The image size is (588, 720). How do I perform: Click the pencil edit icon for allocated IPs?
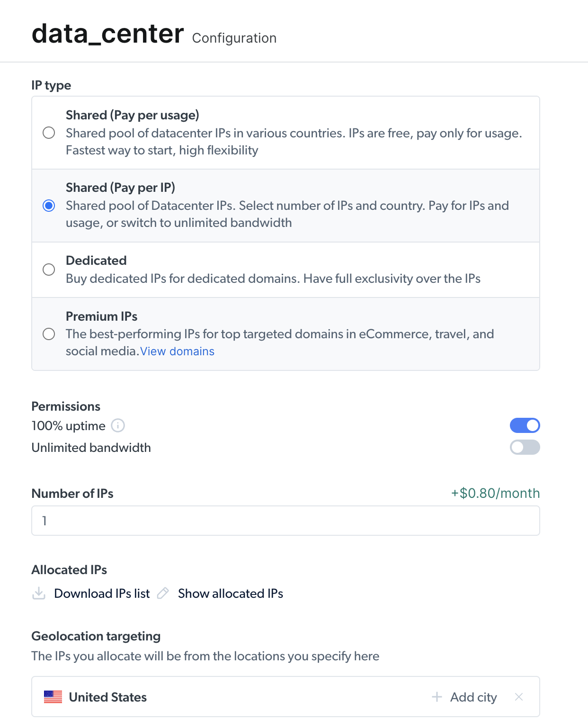[163, 594]
